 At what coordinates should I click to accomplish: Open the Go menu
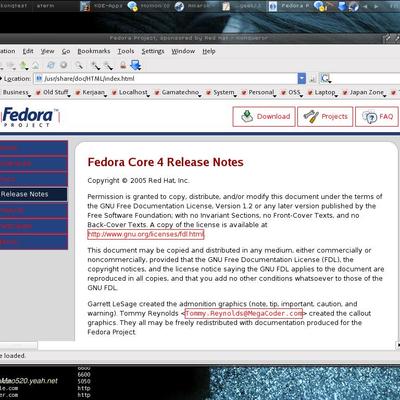tap(66, 51)
